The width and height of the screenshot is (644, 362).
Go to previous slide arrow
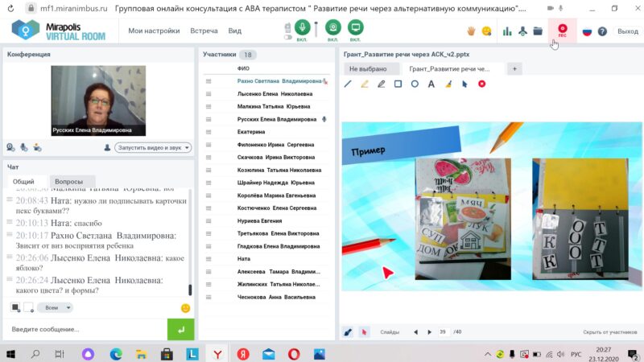click(x=415, y=332)
